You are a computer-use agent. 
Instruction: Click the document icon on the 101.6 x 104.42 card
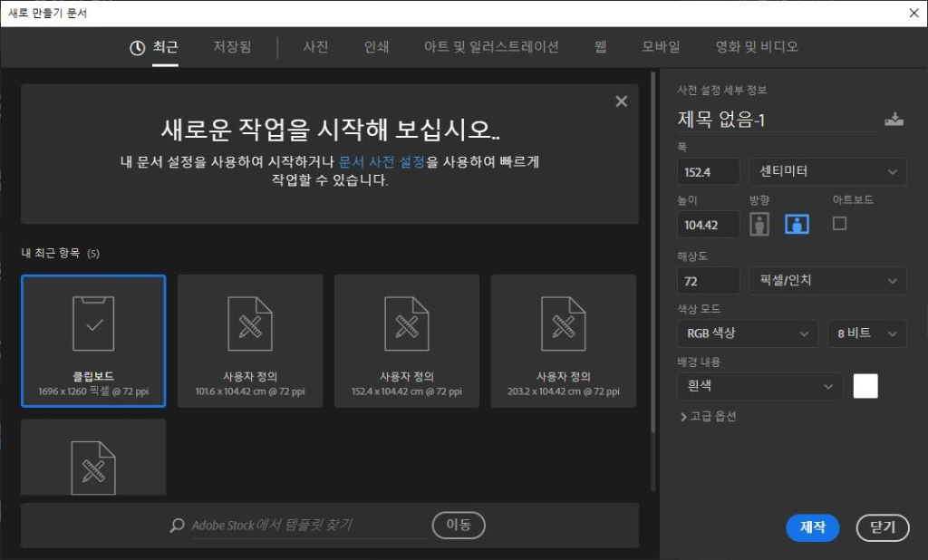pos(250,323)
